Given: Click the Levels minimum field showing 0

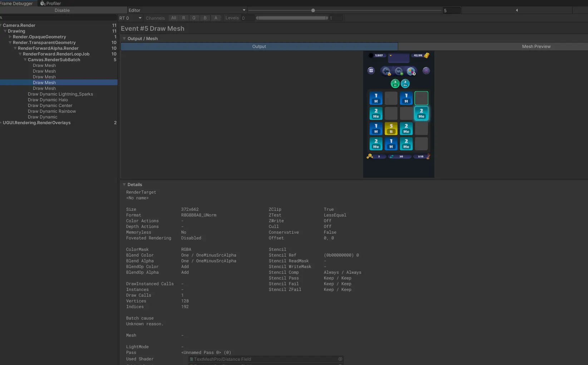Looking at the screenshot, I should (248, 18).
